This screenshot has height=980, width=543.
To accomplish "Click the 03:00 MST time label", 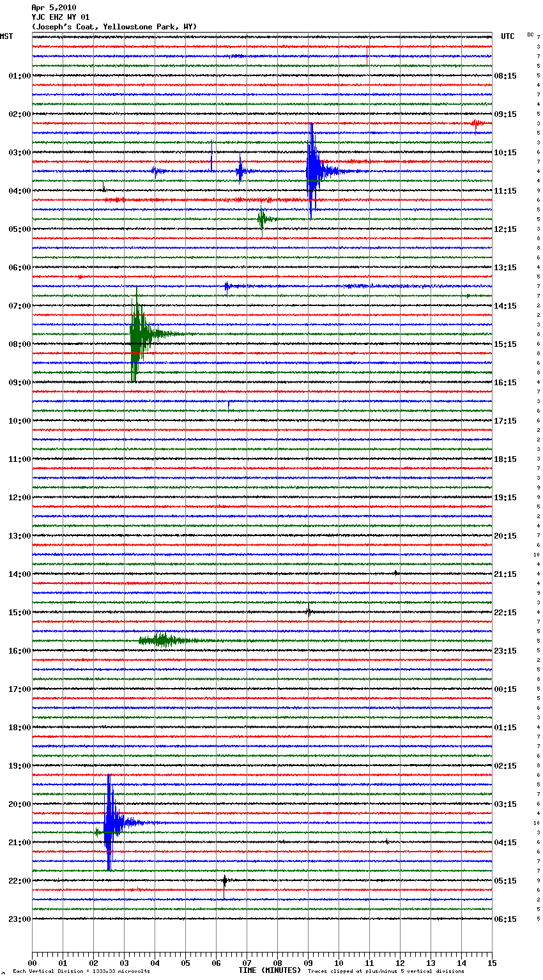I will coord(19,153).
